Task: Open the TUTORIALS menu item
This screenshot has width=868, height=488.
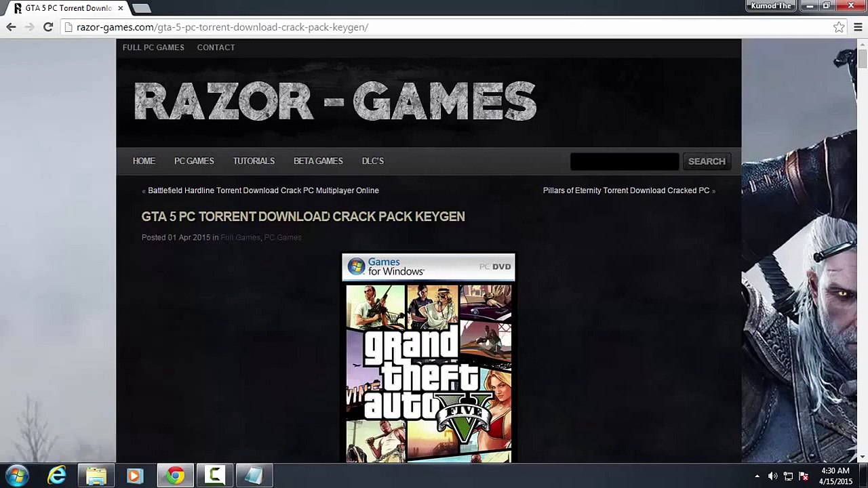Action: pos(254,161)
